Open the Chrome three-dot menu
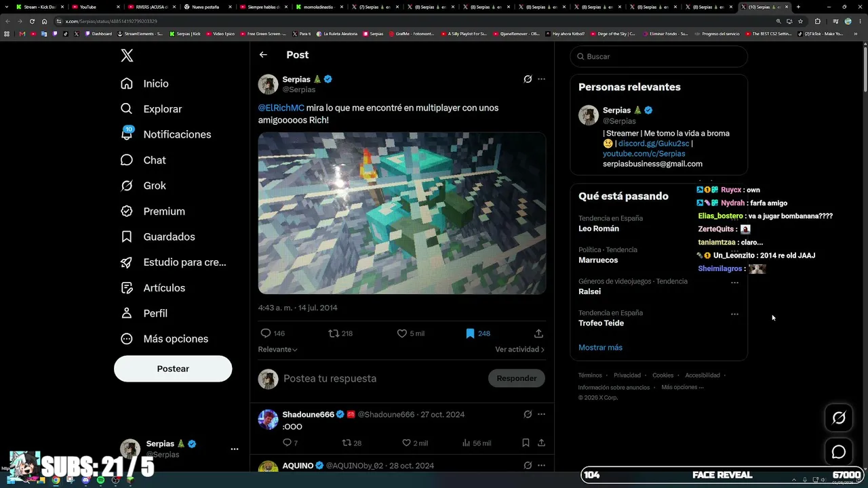 861,21
